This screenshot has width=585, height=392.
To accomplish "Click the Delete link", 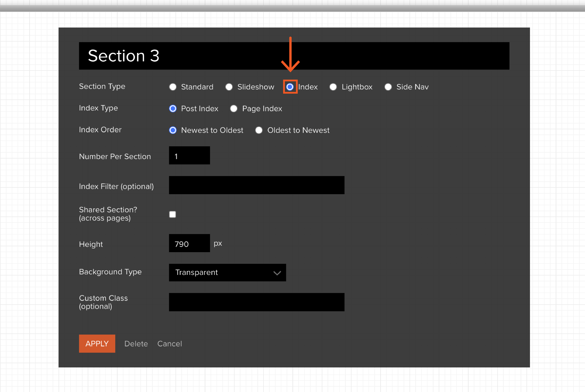I will pyautogui.click(x=136, y=344).
